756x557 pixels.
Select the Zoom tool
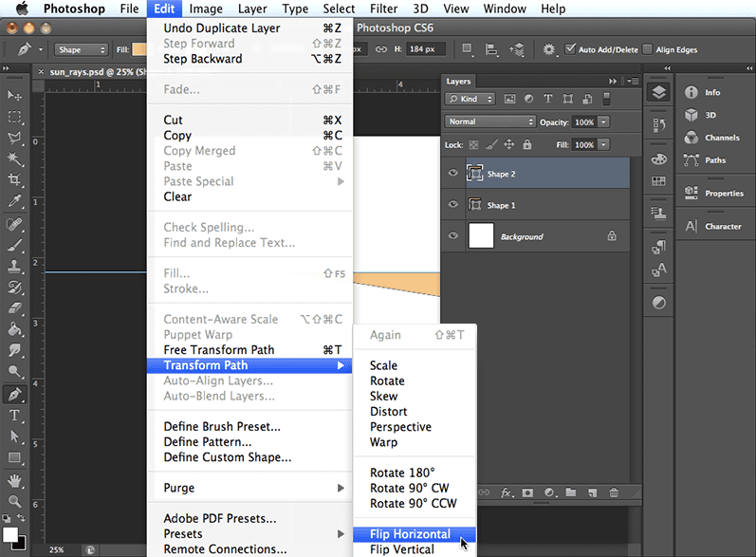pyautogui.click(x=14, y=502)
